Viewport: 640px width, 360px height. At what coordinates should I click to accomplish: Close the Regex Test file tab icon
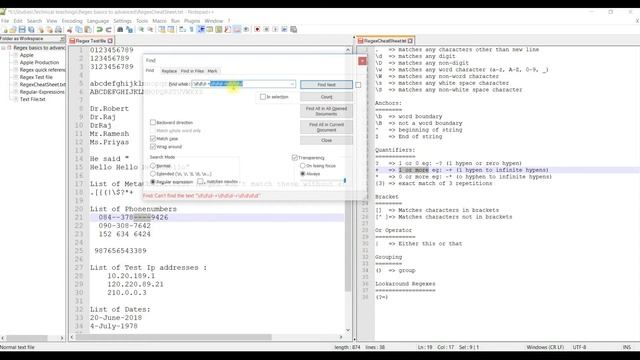point(110,41)
